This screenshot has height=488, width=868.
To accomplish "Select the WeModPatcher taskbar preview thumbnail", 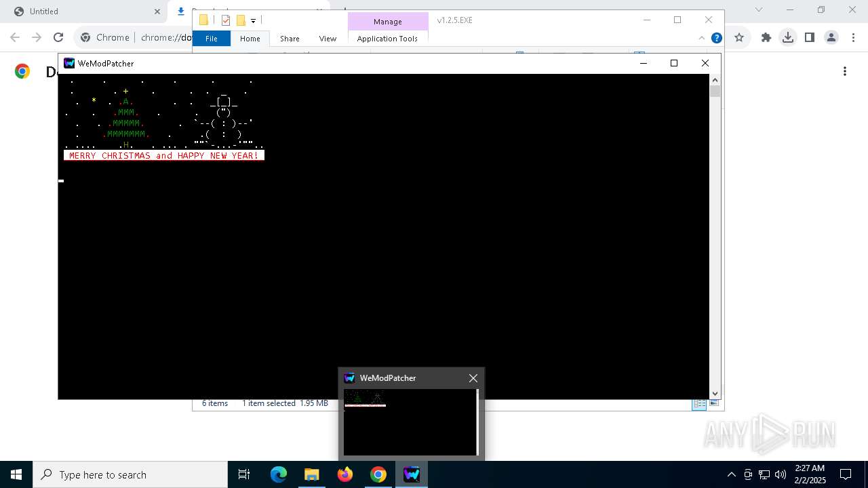I will pos(410,422).
